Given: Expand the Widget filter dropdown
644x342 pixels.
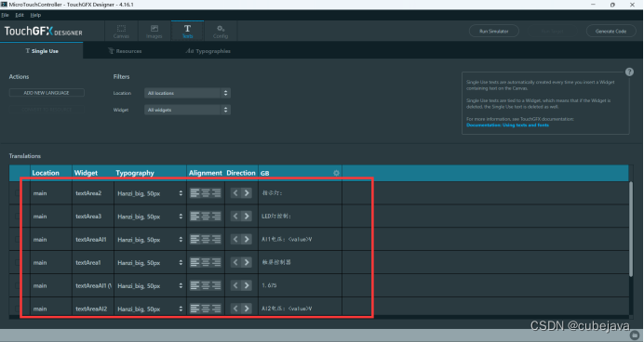Looking at the screenshot, I should (187, 110).
